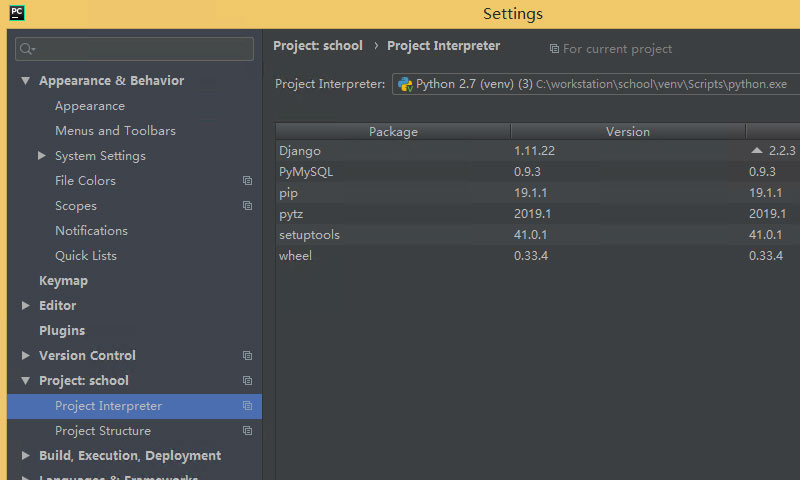Open the Appearance settings page
The width and height of the screenshot is (800, 480).
point(90,106)
